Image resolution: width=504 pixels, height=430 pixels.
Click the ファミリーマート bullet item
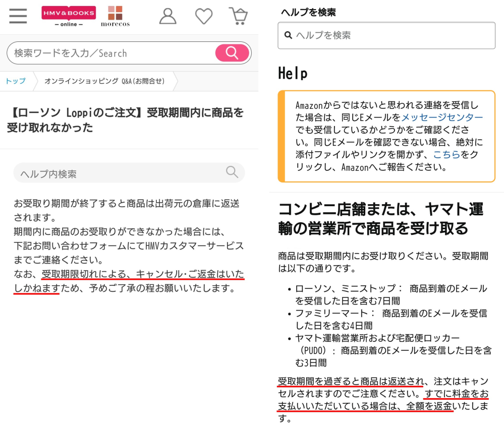[x=391, y=319]
